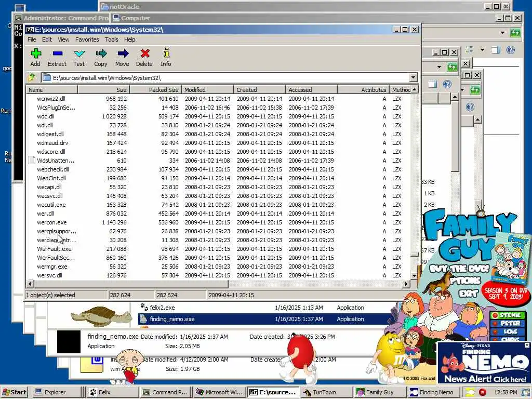Screen dimensions: 532x399
Task: Click the WdsUnatten file icon
Action: tap(32, 160)
